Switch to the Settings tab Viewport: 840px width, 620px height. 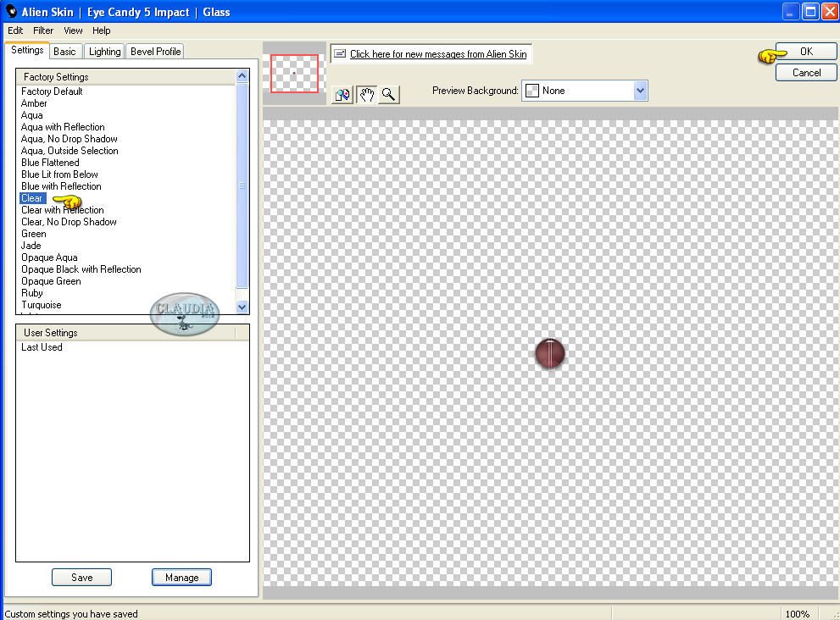click(x=27, y=50)
